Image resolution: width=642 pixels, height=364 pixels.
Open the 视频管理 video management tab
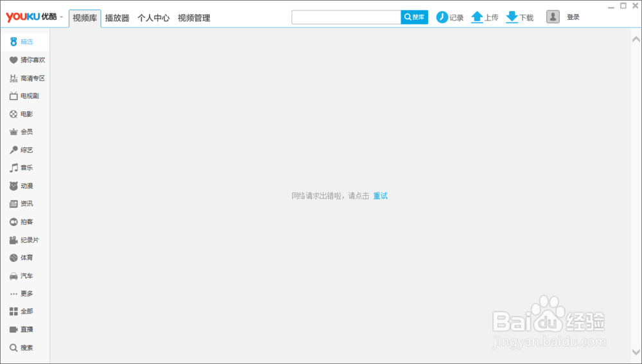[x=194, y=18]
